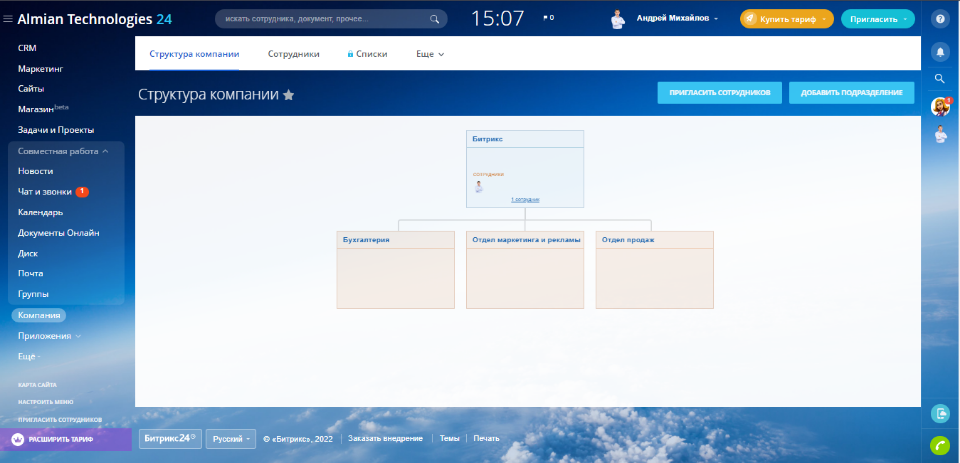Viewport: 960px width, 463px height.
Task: Open Новости in left menu
Action: coord(36,171)
